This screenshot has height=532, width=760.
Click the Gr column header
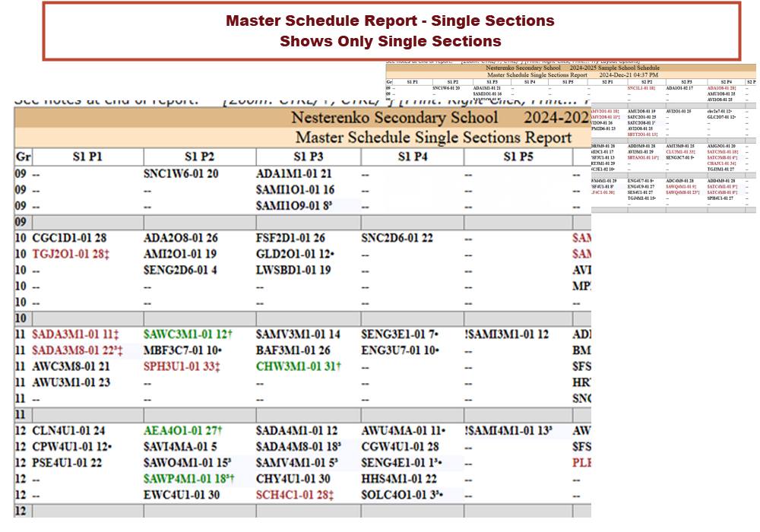(x=23, y=157)
